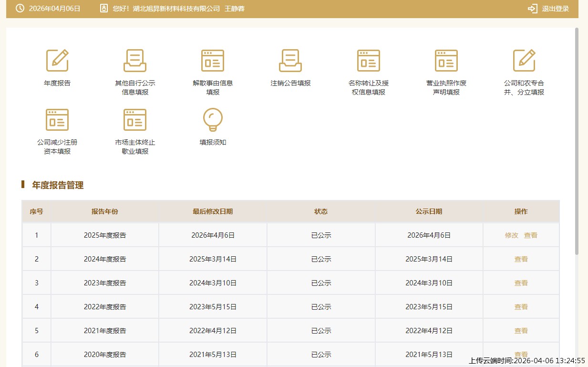The image size is (588, 367).
Task: Select the 注销公告填报 icon
Action: pos(290,61)
